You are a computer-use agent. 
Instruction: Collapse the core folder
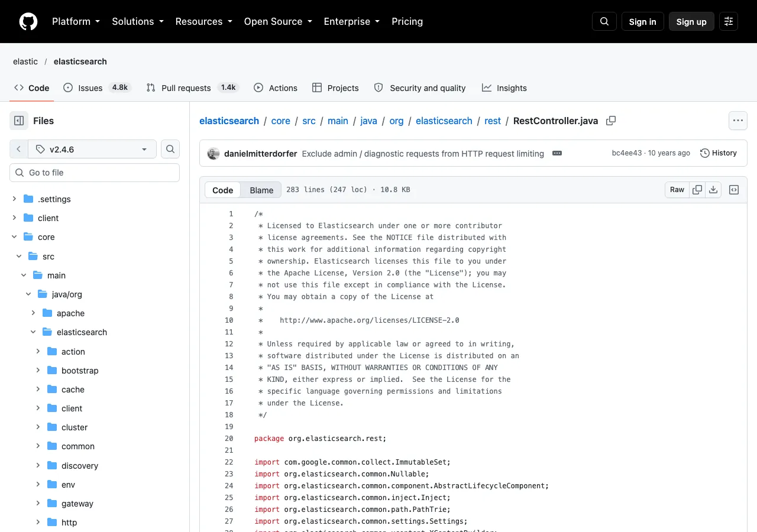(14, 237)
